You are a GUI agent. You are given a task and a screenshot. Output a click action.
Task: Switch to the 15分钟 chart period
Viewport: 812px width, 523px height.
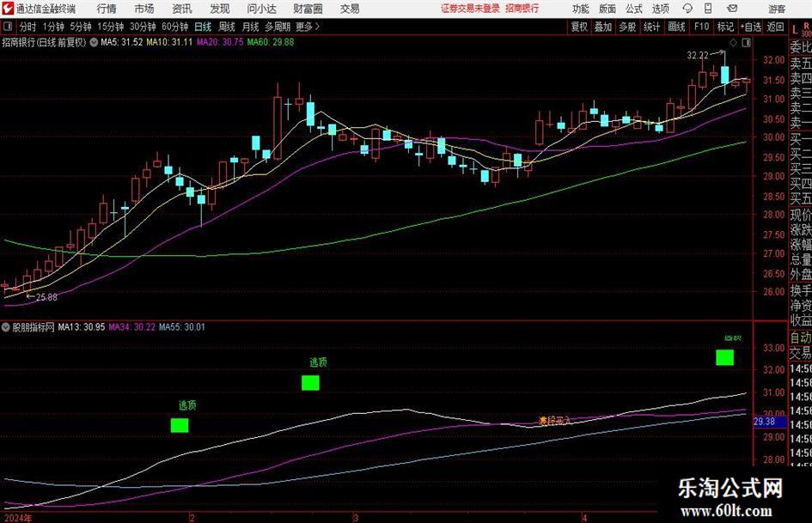(x=110, y=27)
